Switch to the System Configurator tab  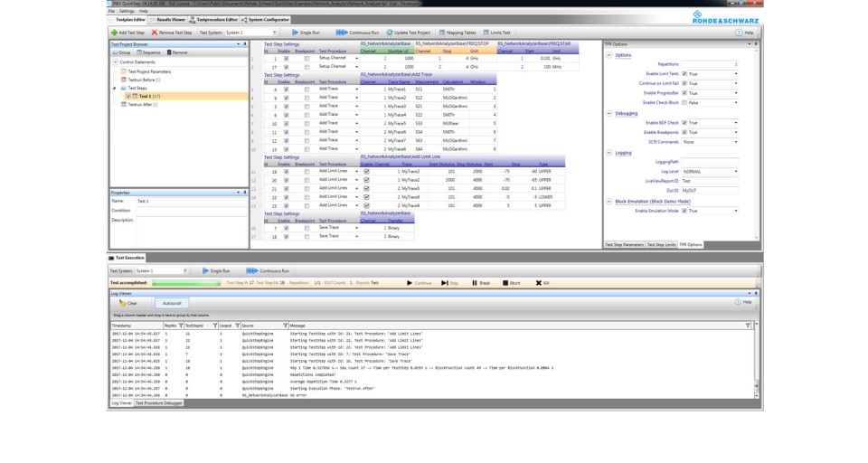click(265, 20)
